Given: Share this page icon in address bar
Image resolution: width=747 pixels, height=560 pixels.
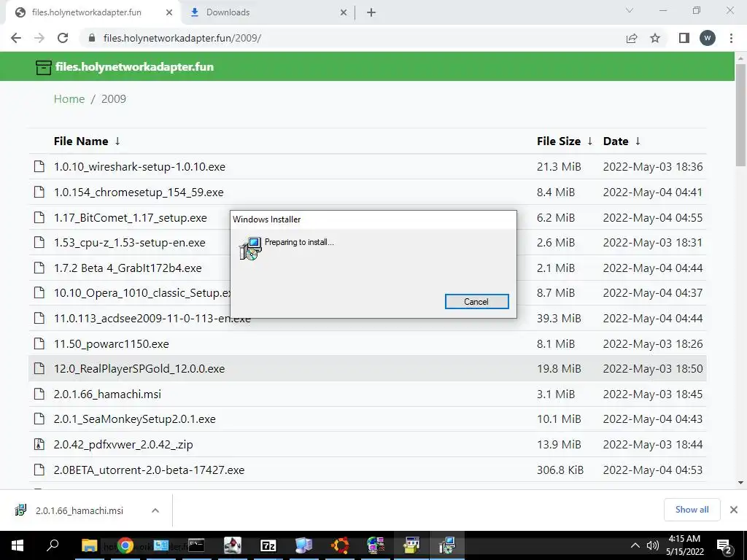Looking at the screenshot, I should click(x=632, y=38).
